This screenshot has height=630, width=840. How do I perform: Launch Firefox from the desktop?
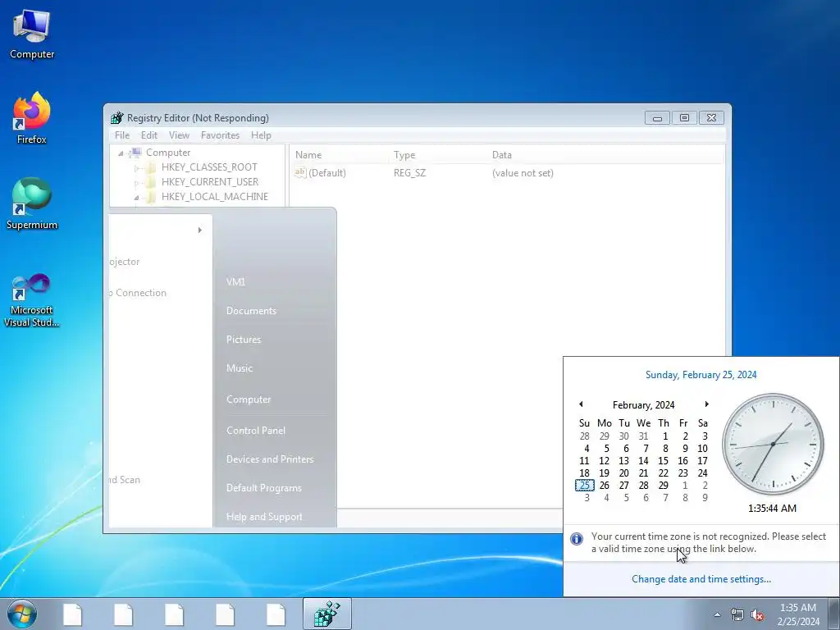[x=32, y=118]
